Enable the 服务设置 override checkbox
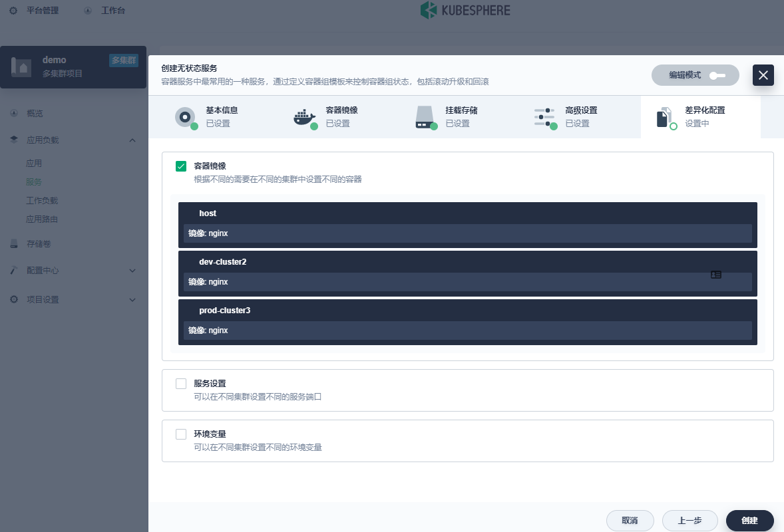The height and width of the screenshot is (532, 784). pyautogui.click(x=181, y=384)
